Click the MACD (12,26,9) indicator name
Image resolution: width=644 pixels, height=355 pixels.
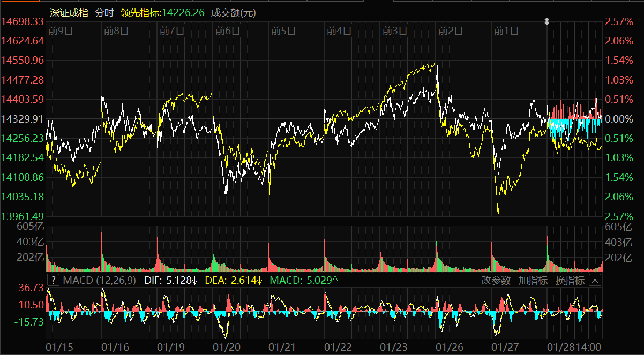(x=100, y=280)
